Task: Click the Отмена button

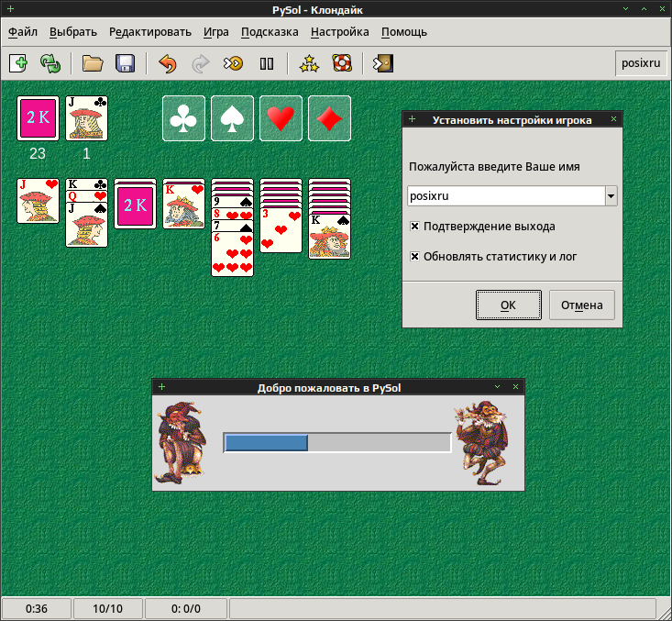Action: tap(582, 305)
